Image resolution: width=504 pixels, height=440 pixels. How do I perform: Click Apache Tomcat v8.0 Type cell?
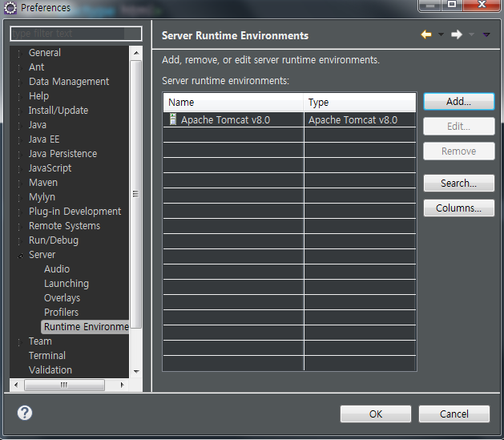tap(353, 120)
